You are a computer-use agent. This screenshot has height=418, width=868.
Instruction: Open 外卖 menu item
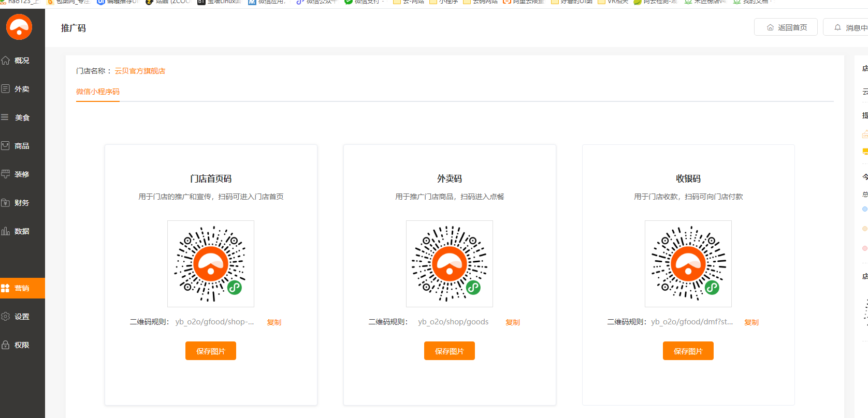pyautogui.click(x=22, y=89)
